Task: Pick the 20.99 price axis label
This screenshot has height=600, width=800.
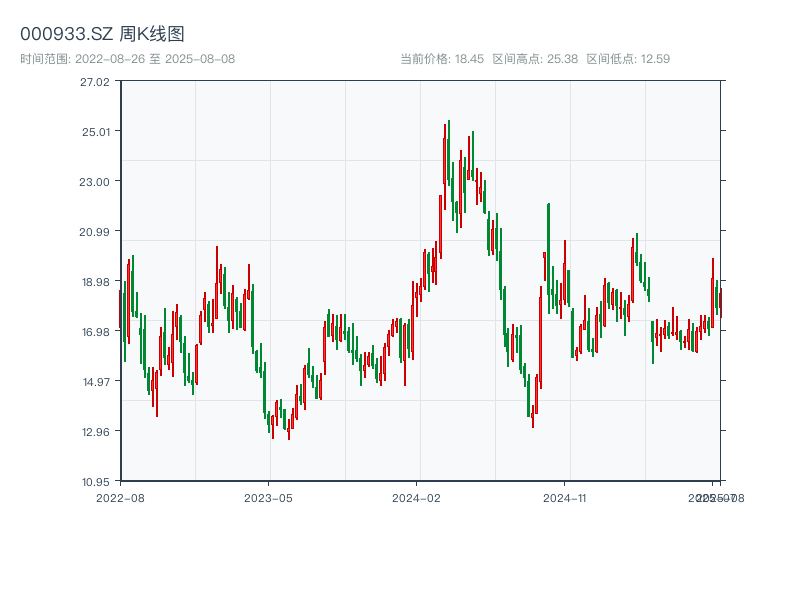Action: 96,231
